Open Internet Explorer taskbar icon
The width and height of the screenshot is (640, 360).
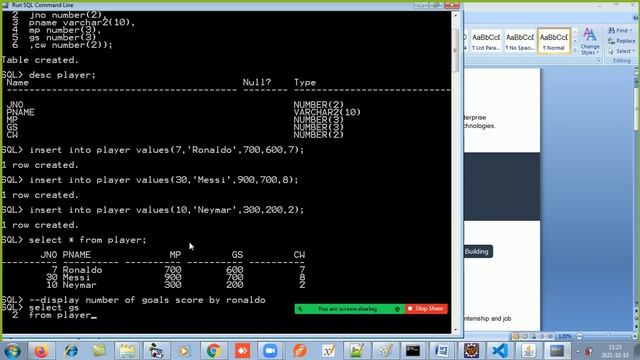pos(71,351)
